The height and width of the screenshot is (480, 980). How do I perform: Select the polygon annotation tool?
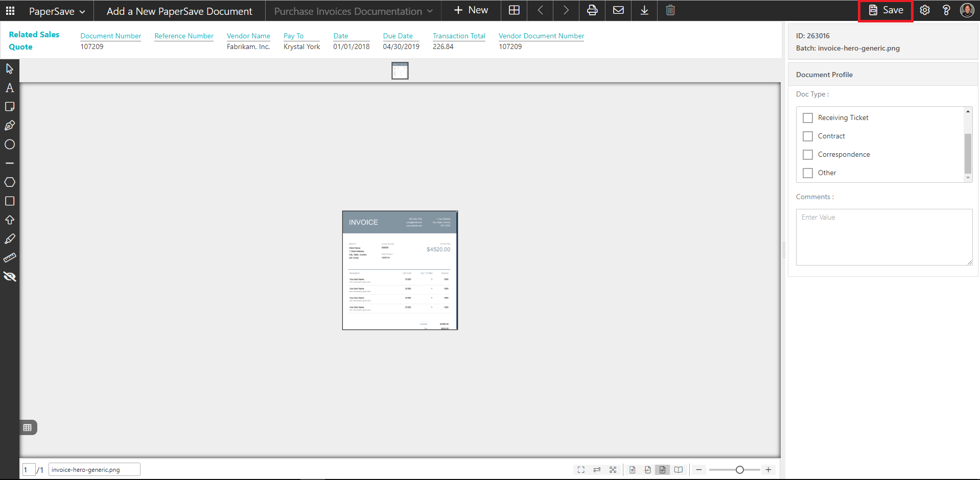coord(10,182)
